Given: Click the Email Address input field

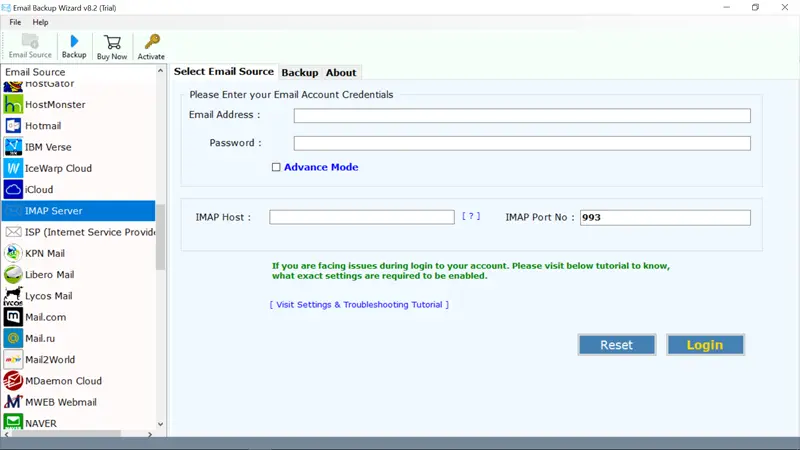Looking at the screenshot, I should click(522, 115).
